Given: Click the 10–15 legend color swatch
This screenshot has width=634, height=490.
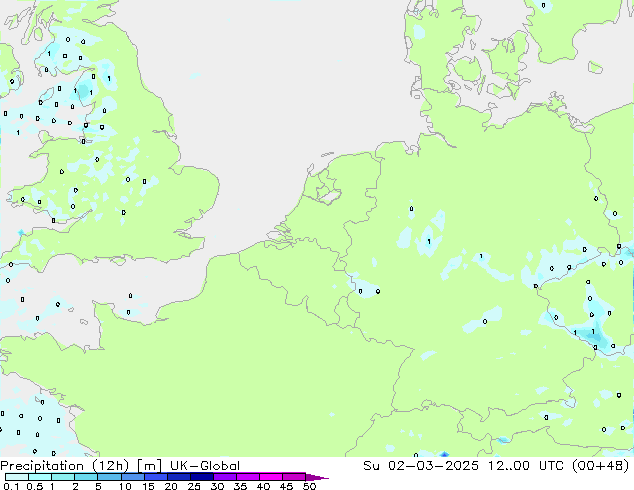Looking at the screenshot, I should (x=132, y=477).
